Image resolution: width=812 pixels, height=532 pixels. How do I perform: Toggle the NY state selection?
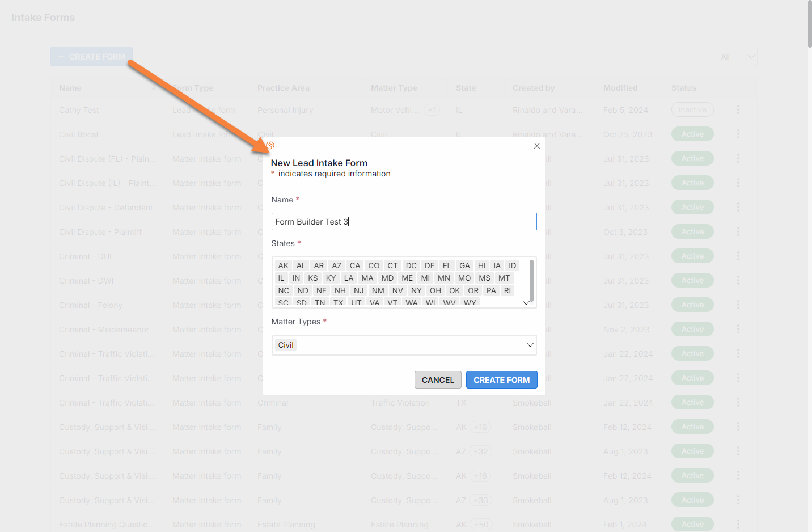416,290
